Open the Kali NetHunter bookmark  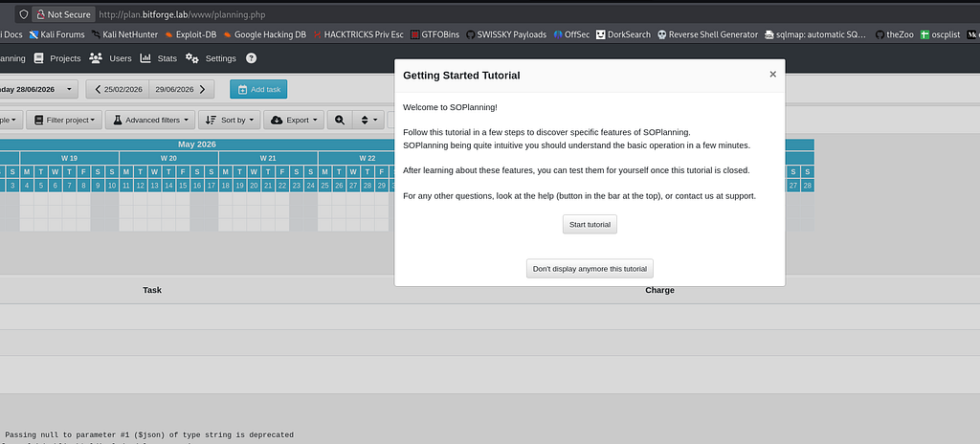[x=124, y=35]
